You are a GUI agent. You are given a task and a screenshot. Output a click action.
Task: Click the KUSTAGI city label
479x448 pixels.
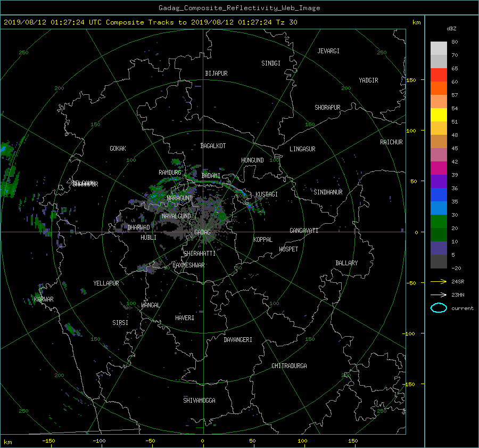267,194
